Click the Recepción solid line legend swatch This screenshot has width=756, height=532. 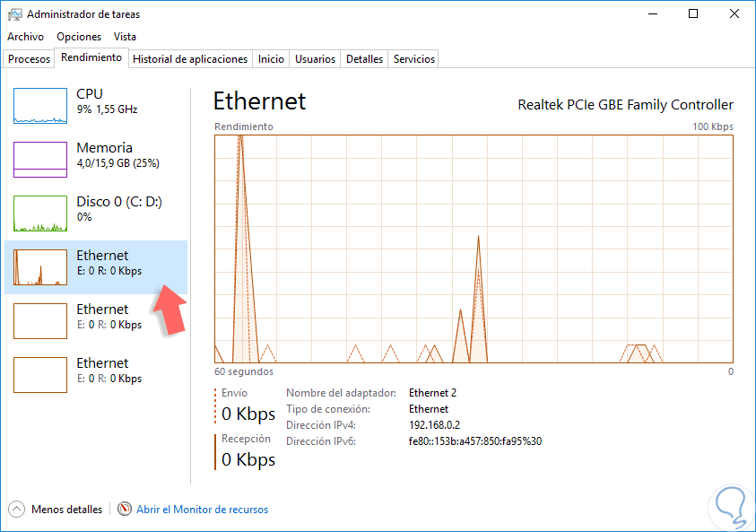point(216,451)
